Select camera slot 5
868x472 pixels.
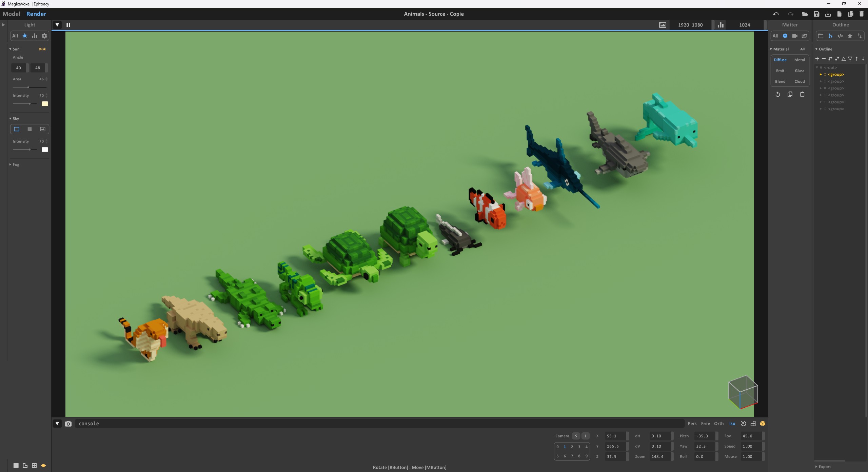[557, 456]
